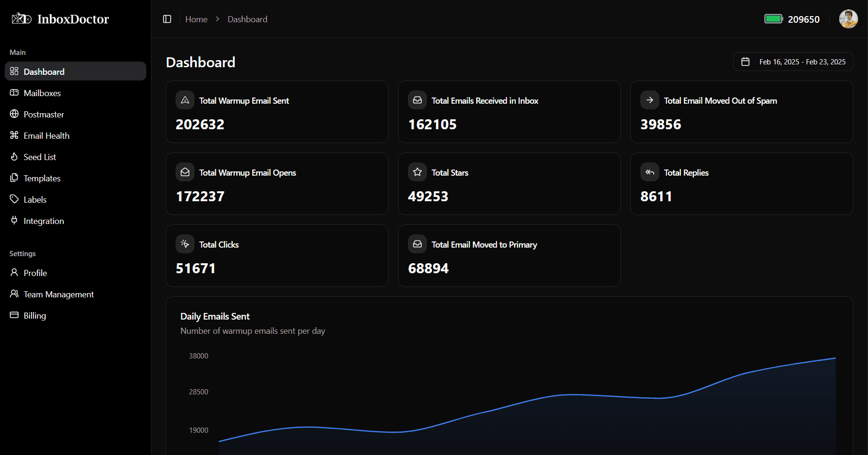
Task: Navigate to Email Health
Action: [x=75, y=135]
